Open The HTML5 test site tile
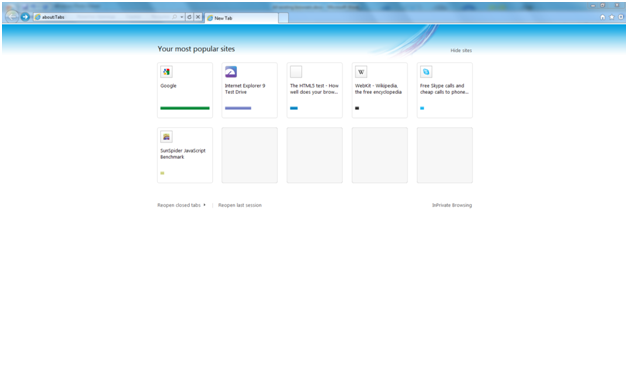This screenshot has width=628, height=378. (x=314, y=90)
